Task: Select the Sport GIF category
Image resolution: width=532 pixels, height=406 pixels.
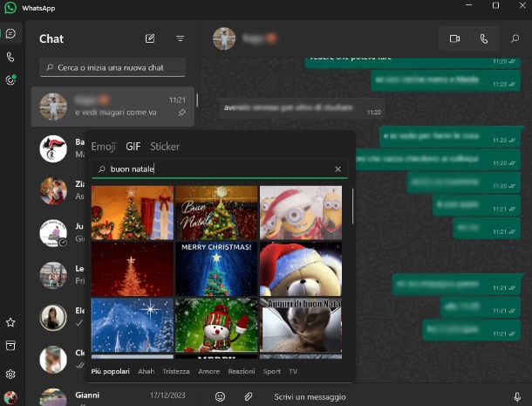Action: 272,371
